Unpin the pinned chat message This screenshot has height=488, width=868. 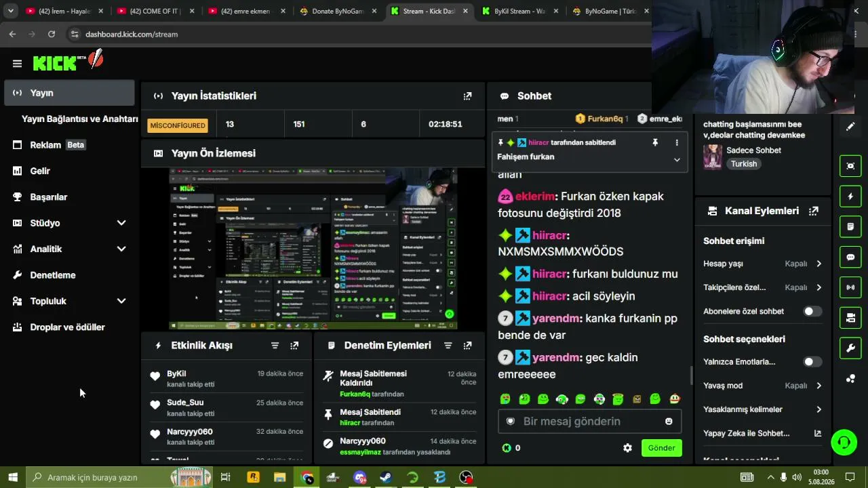tap(655, 143)
